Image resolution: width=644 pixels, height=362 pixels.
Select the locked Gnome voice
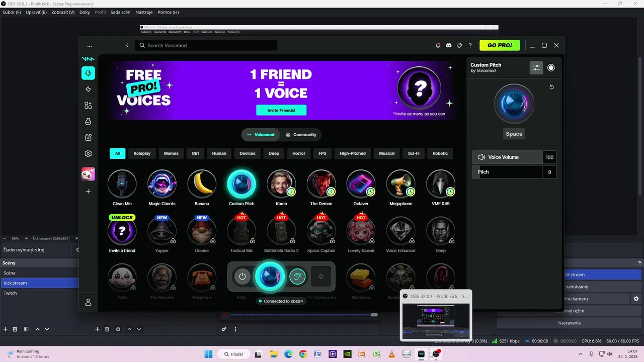pyautogui.click(x=202, y=231)
